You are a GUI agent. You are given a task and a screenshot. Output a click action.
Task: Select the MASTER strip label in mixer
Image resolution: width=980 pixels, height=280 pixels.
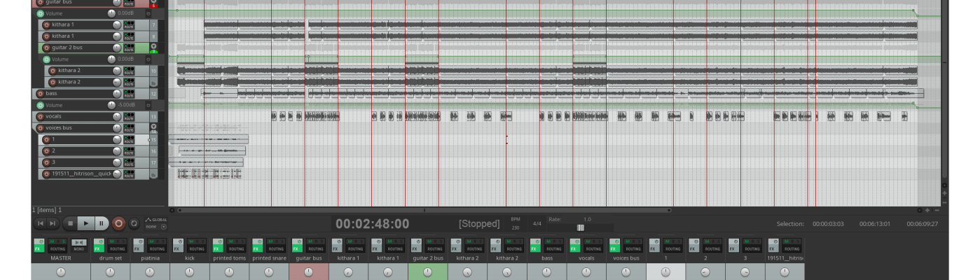point(61,258)
